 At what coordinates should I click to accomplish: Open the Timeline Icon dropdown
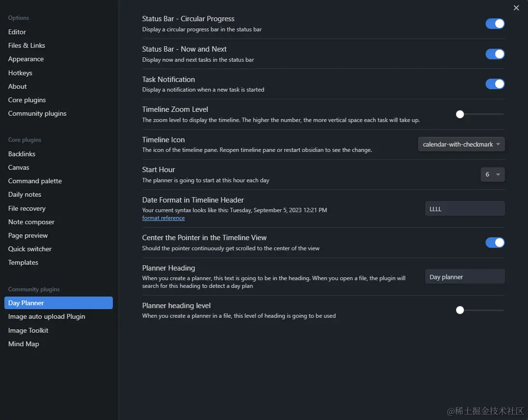coord(461,144)
